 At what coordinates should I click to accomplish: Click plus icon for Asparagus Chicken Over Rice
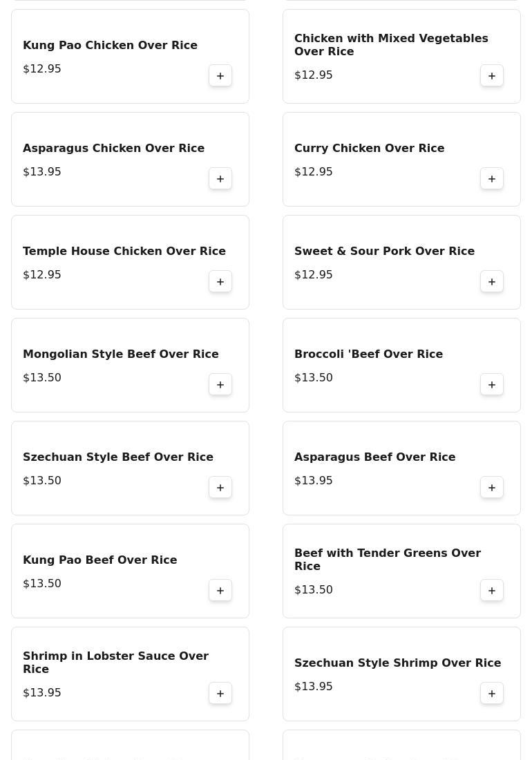pyautogui.click(x=220, y=179)
